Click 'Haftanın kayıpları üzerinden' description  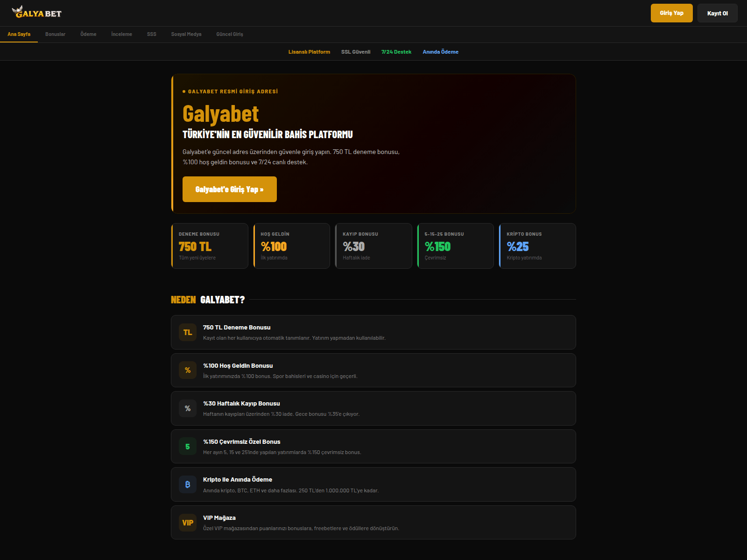(281, 414)
